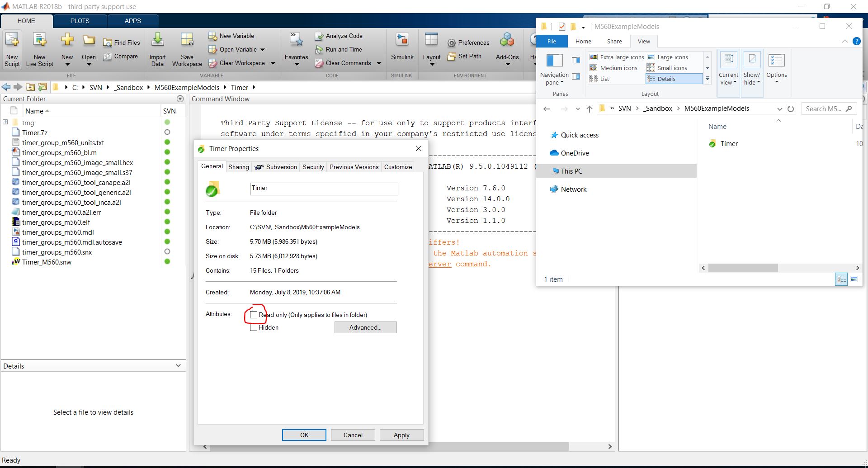Viewport: 868px width, 468px height.
Task: Open MATLAB Preferences
Action: (468, 43)
